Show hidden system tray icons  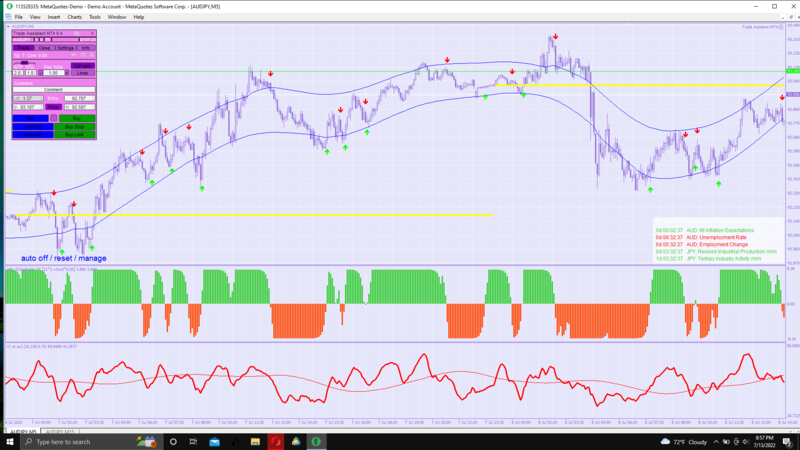point(716,442)
